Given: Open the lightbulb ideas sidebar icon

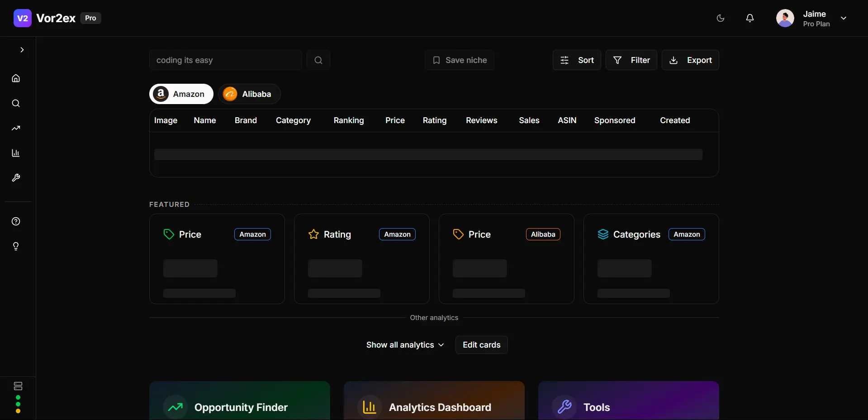Looking at the screenshot, I should click(16, 246).
